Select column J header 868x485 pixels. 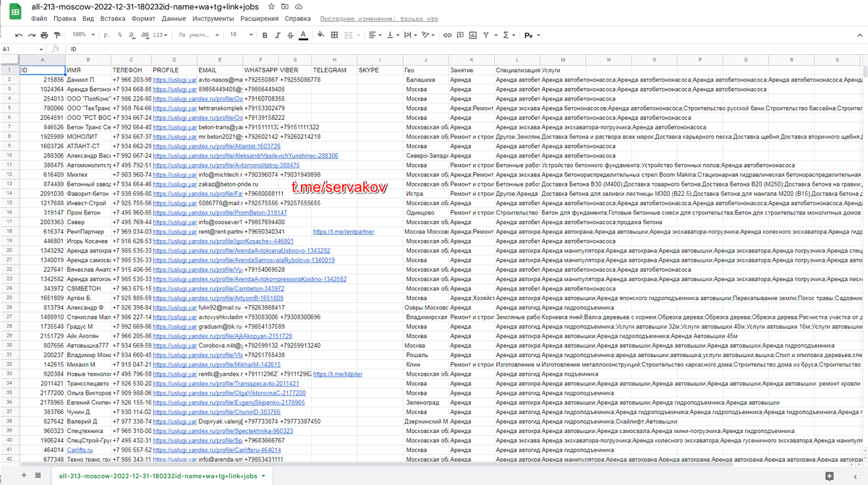coord(426,59)
